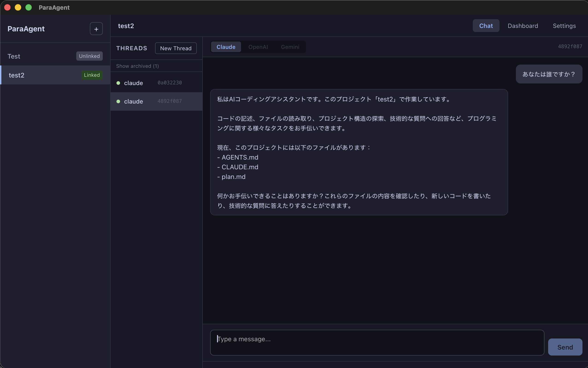This screenshot has height=368, width=588.
Task: Expand Show archived (1) threads
Action: pos(137,66)
